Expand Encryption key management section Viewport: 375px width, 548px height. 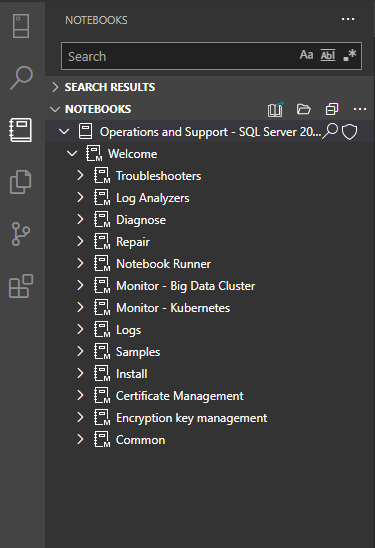click(80, 417)
